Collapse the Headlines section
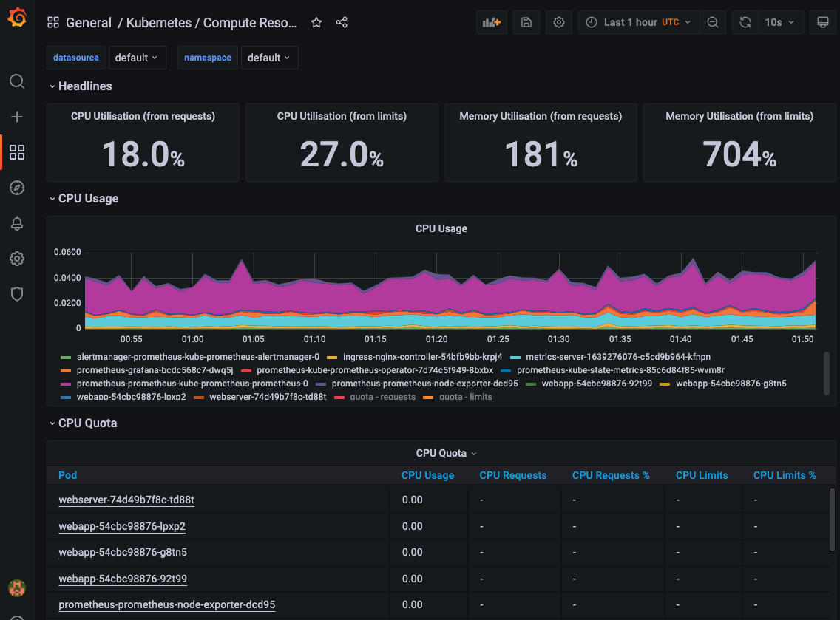840x620 pixels. 81,86
